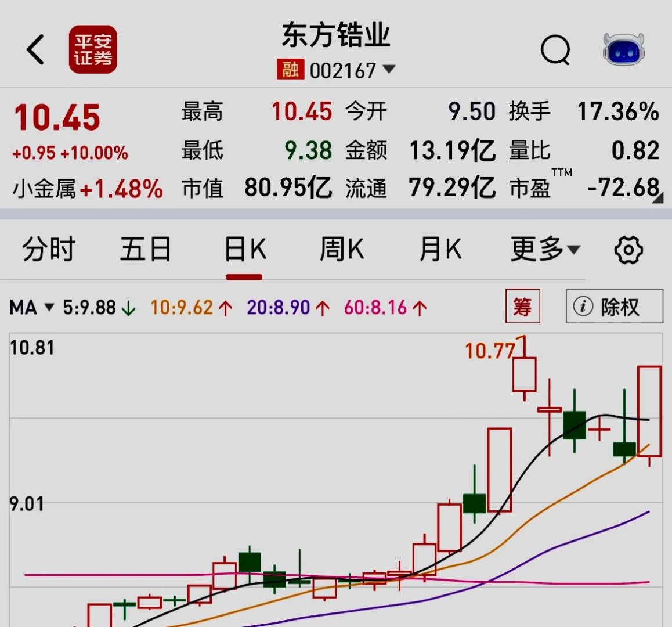Tap the current price 10.45
This screenshot has width=672, height=627.
tap(57, 117)
